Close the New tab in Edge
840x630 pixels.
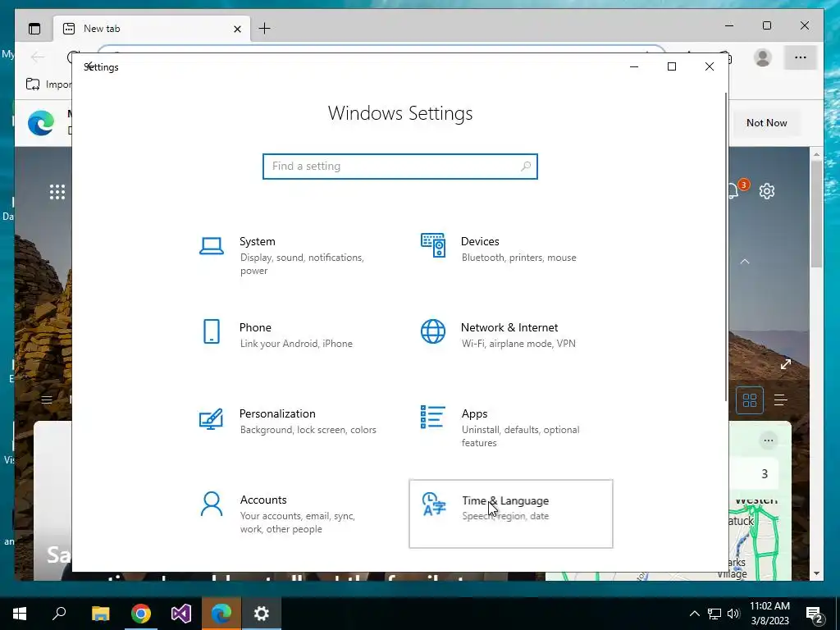click(237, 29)
